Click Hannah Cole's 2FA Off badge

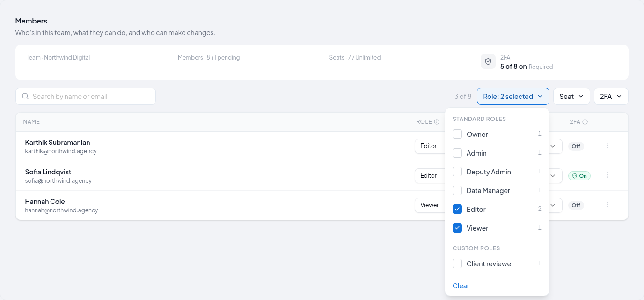point(576,205)
